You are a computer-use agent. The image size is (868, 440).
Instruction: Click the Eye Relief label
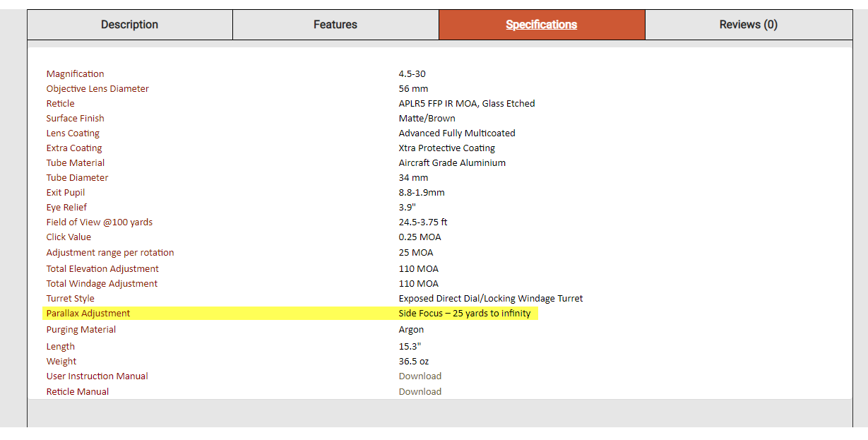click(66, 208)
